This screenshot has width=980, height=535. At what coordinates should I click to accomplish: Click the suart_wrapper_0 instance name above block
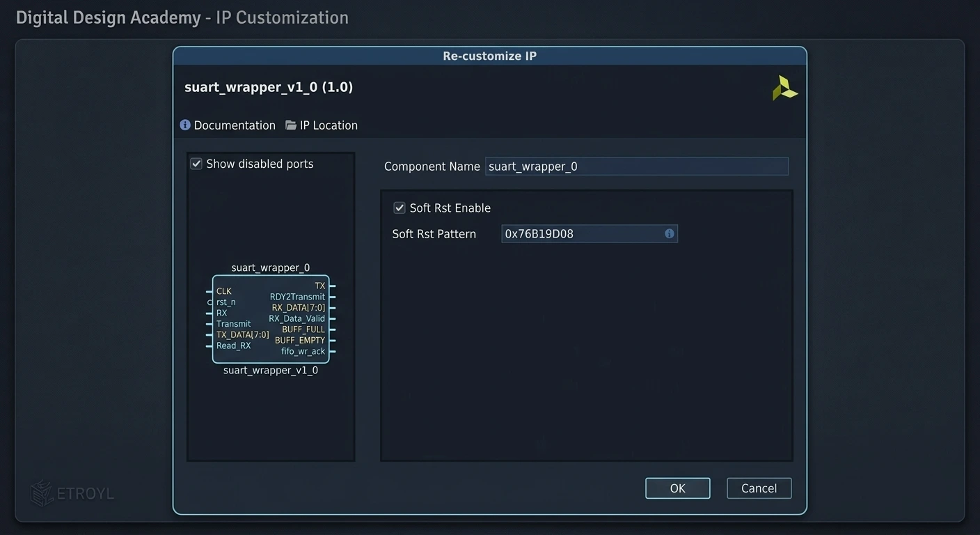[x=271, y=267]
